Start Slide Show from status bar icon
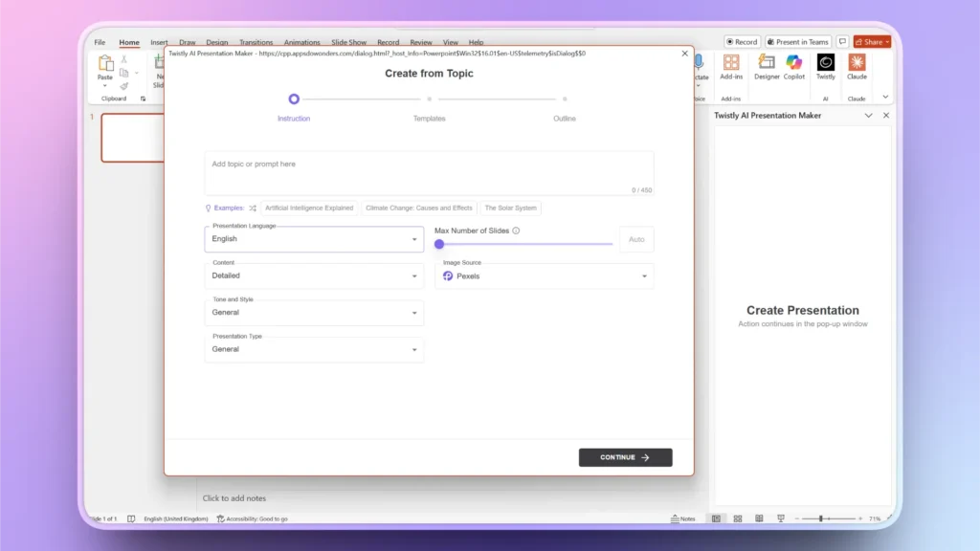 (x=781, y=518)
